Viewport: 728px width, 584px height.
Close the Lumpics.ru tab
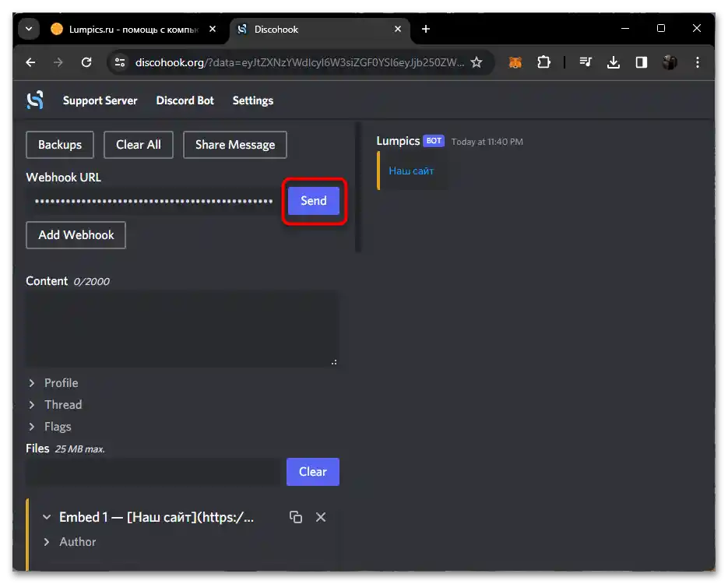tap(213, 29)
